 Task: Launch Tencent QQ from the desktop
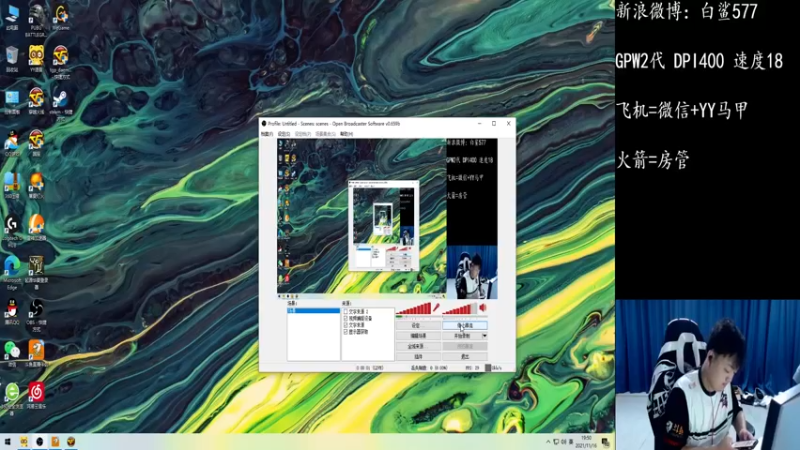coord(12,311)
